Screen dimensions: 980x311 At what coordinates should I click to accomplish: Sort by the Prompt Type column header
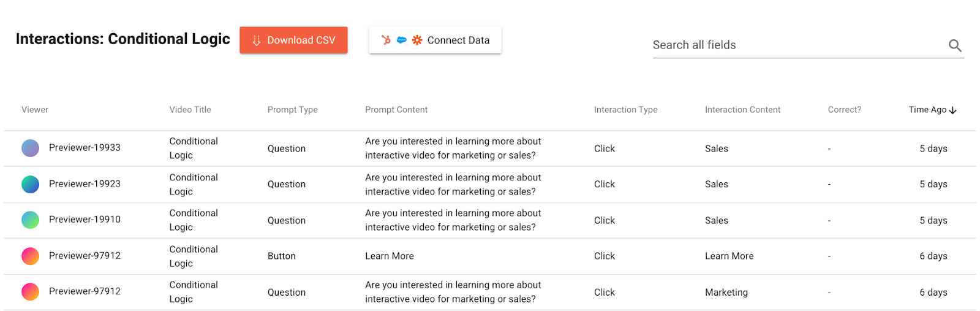pos(292,110)
